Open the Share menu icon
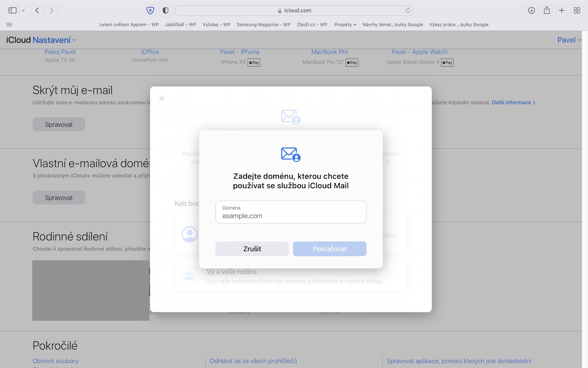Screen dimensions: 588x368 (x=547, y=11)
